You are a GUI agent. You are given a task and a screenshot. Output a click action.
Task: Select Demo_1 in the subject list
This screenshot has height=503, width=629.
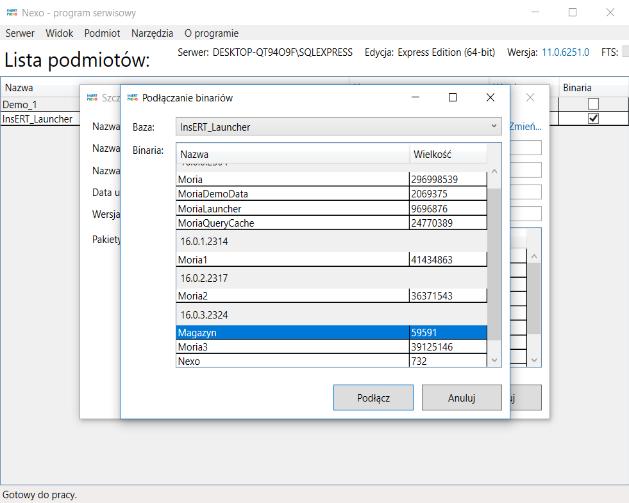pos(20,105)
